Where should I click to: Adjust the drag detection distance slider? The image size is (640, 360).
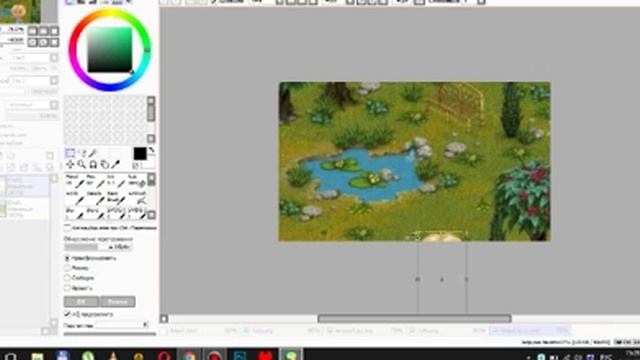[99, 247]
